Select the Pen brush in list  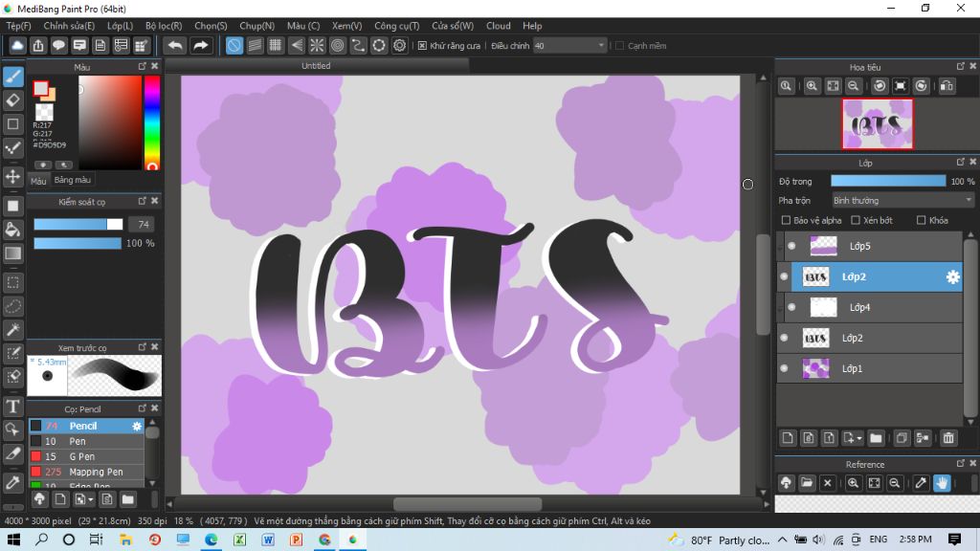click(86, 441)
